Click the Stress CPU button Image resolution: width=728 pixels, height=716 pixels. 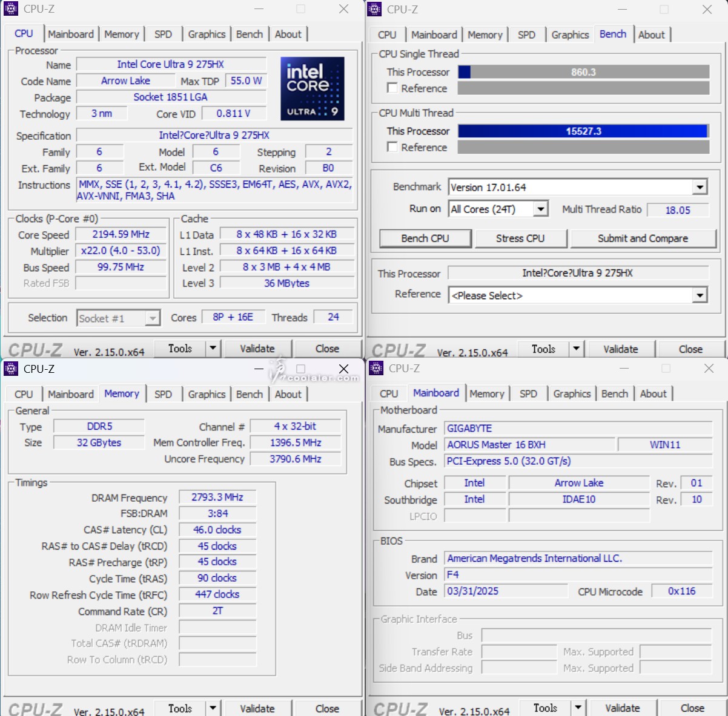[520, 238]
